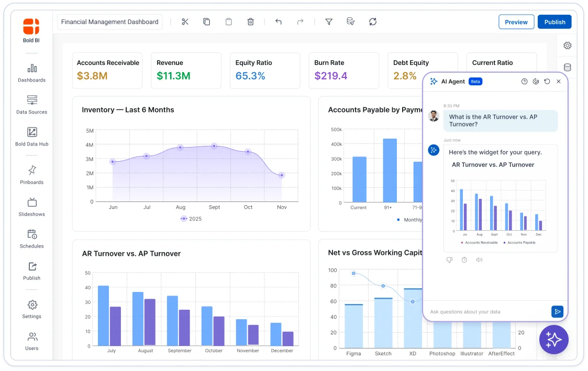Open the AI Agent help icon
588x371 pixels.
pyautogui.click(x=524, y=81)
